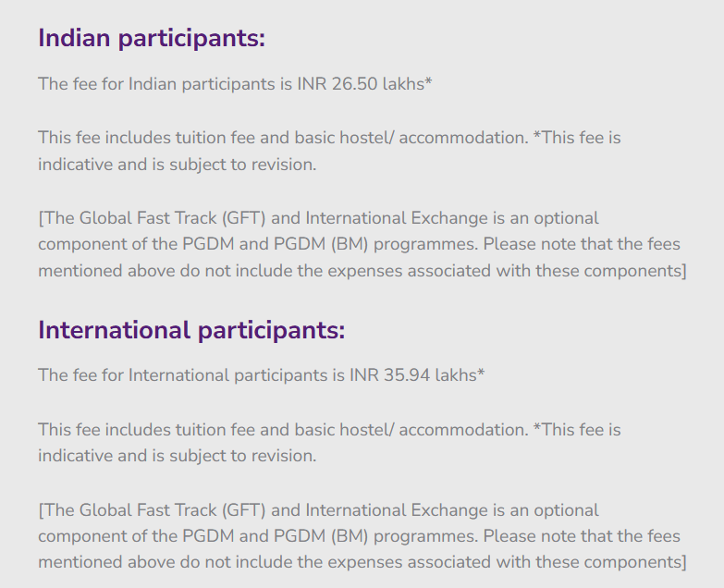Viewport: 724px width, 588px height.
Task: Click "International Exchange" in the final bracketed note
Action: 396,509
